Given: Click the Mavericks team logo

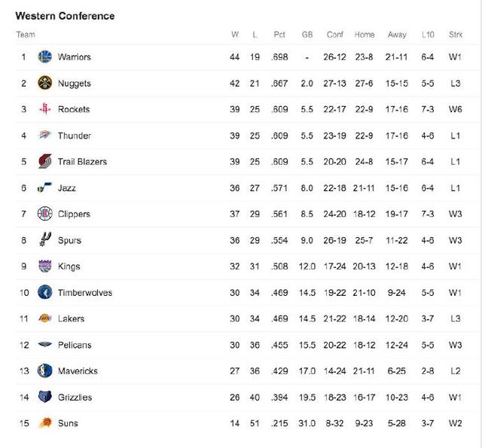Looking at the screenshot, I should coord(45,371).
